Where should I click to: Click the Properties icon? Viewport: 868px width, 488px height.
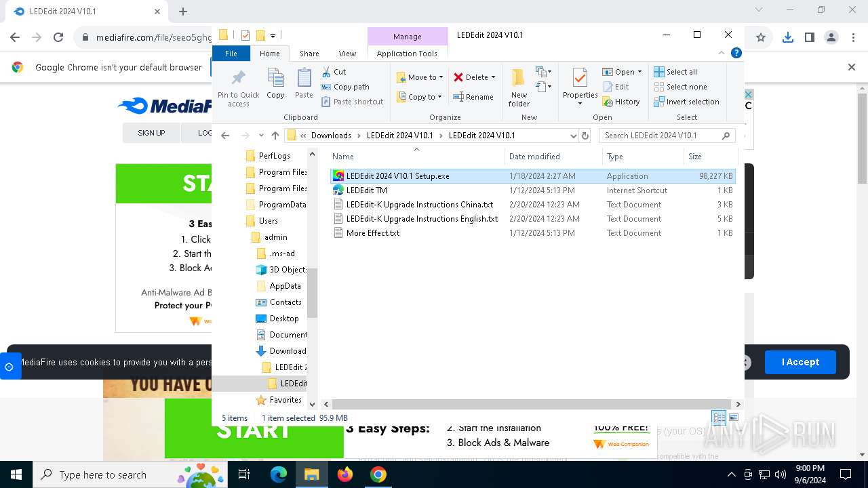click(x=580, y=78)
